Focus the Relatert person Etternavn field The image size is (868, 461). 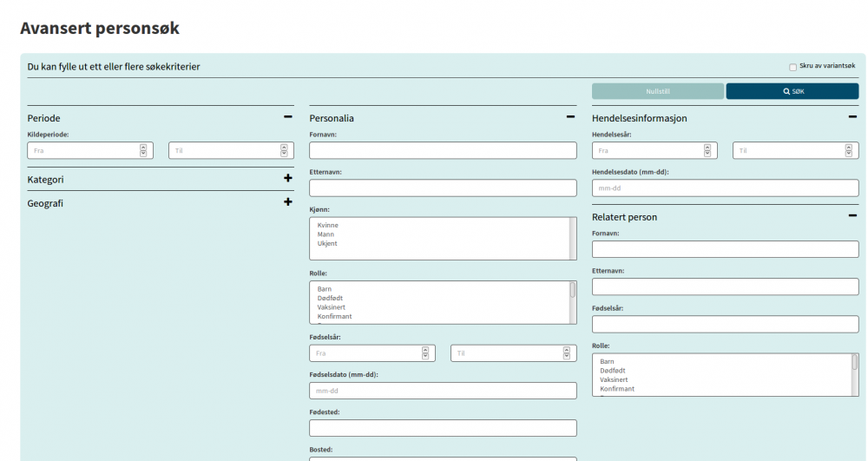(725, 286)
